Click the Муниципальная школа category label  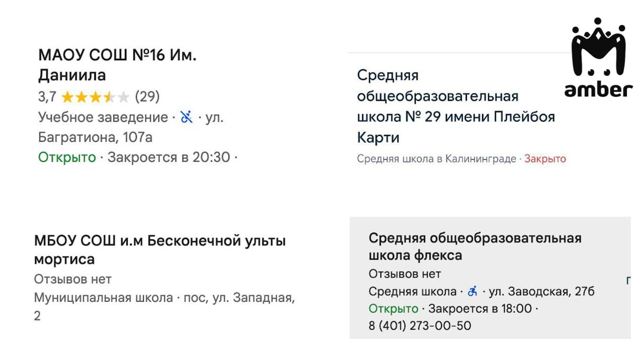(103, 298)
